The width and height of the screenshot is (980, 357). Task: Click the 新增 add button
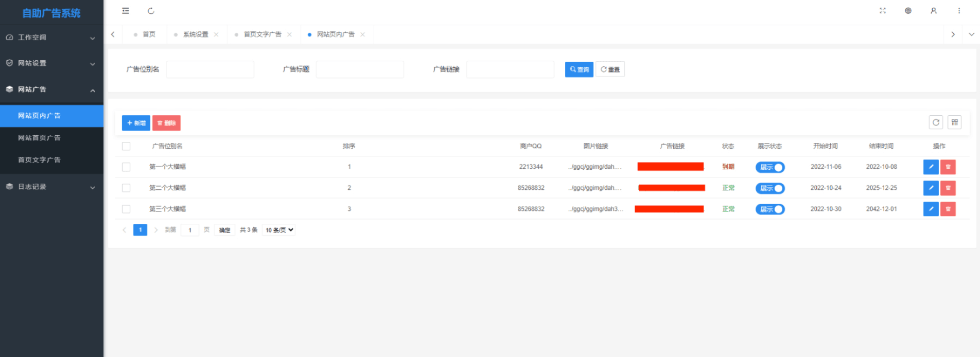click(136, 123)
